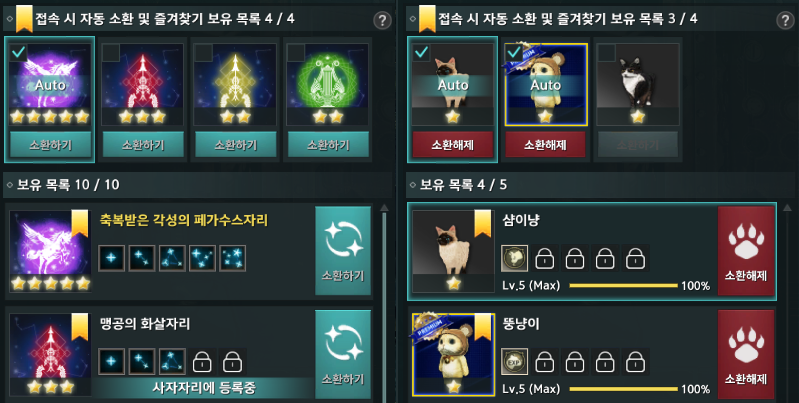Check the checkbox on black-and-white cat card
This screenshot has height=403, width=799.
point(606,52)
